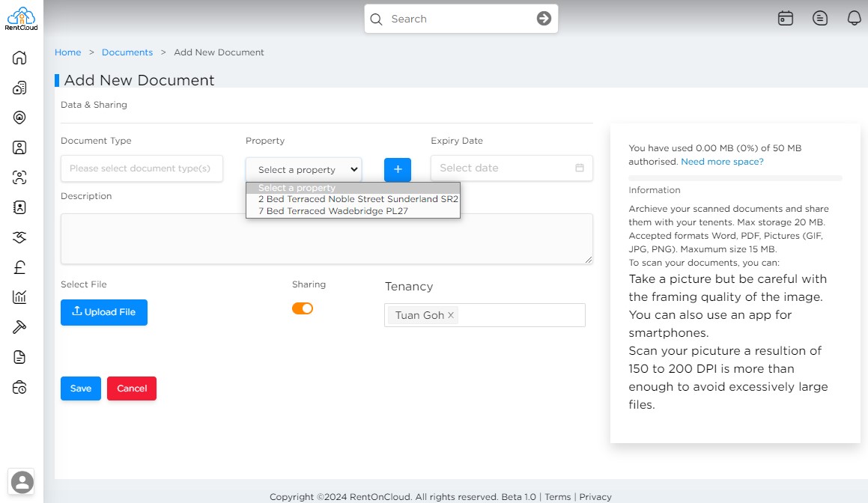Click the user avatar at bottom left

click(x=22, y=482)
